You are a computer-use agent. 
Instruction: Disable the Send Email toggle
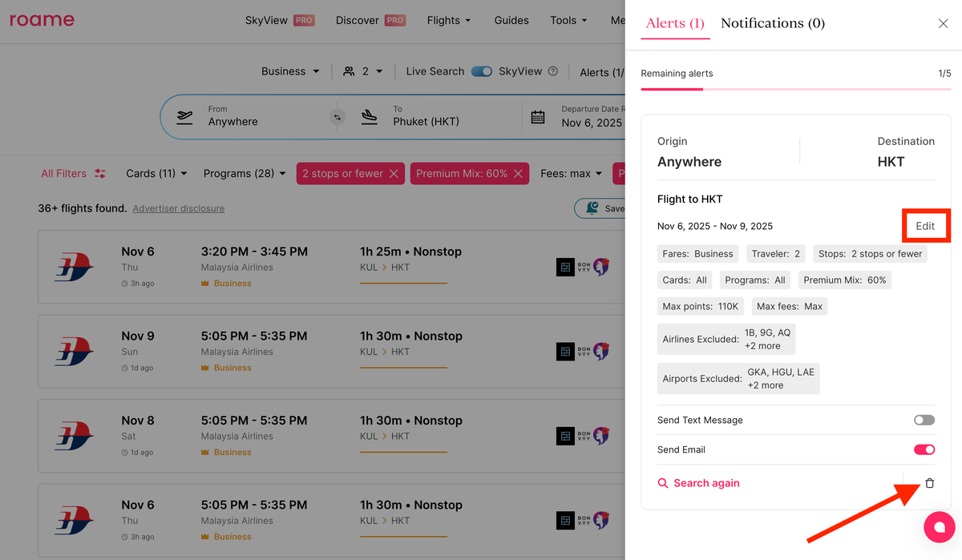[924, 450]
